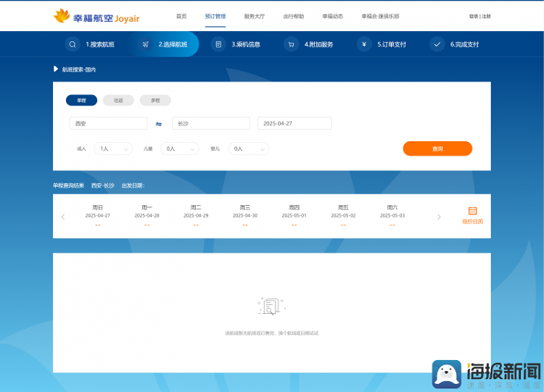Image resolution: width=544 pixels, height=392 pixels.
Task: Open 服务大厅 service hall menu
Action: 255,16
